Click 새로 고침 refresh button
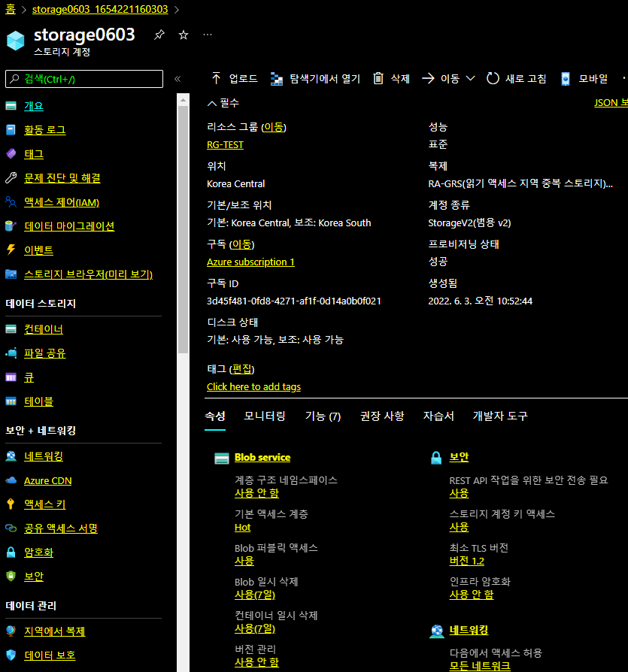The width and height of the screenshot is (628, 672). click(x=517, y=78)
